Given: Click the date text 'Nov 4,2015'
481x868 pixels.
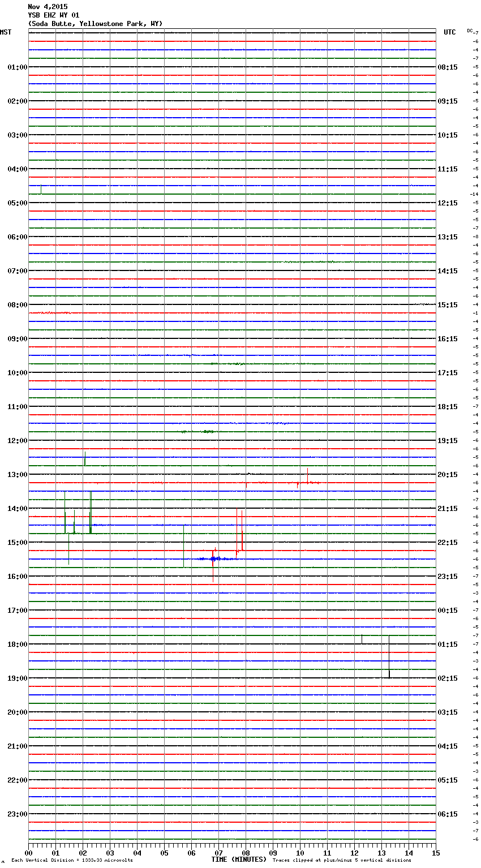Looking at the screenshot, I should pyautogui.click(x=48, y=7).
